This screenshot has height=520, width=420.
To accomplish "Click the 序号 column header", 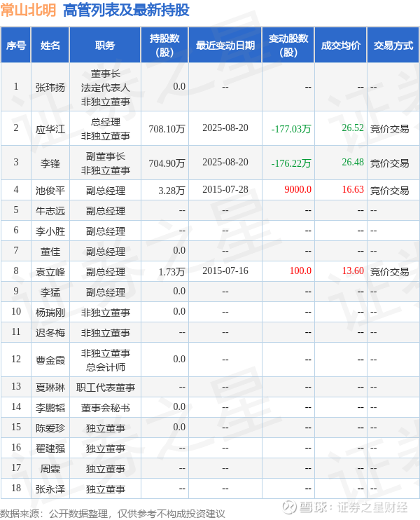I will (x=16, y=45).
